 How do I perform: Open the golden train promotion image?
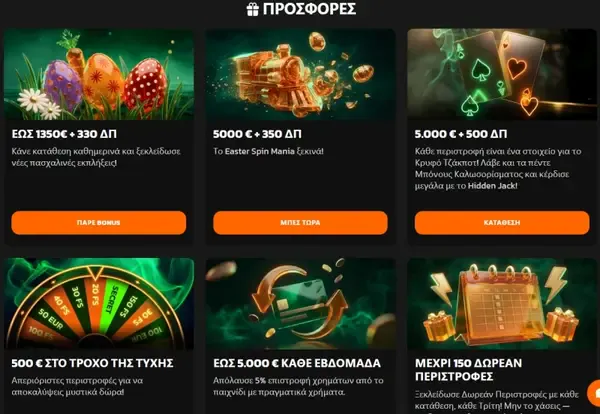pos(300,74)
